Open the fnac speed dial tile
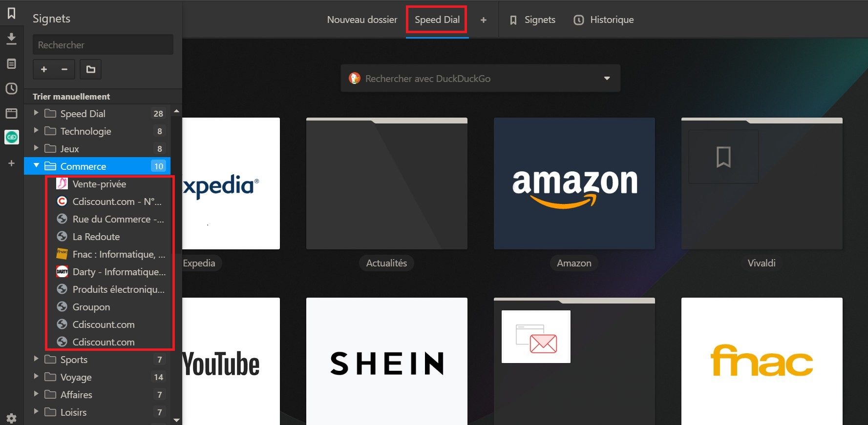 click(x=762, y=361)
